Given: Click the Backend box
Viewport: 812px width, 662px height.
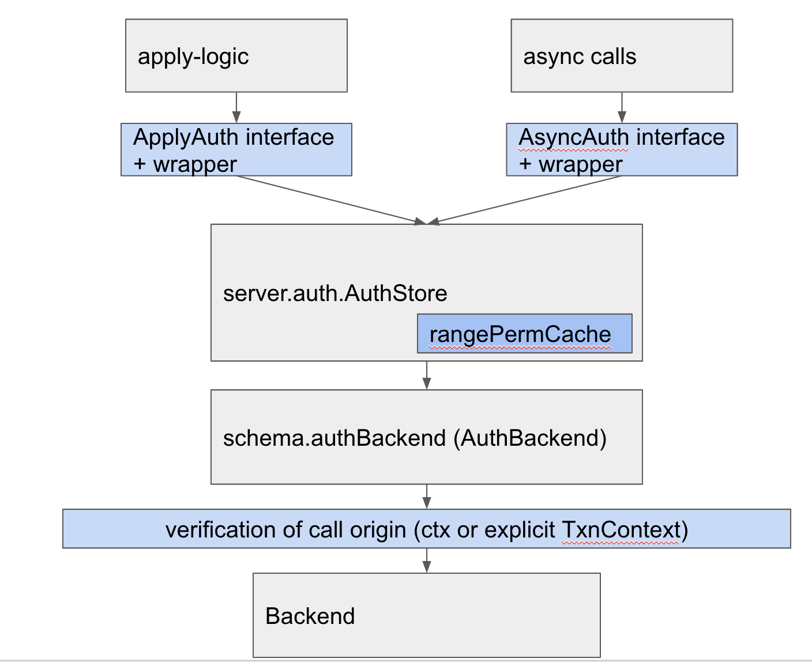Looking at the screenshot, I should (427, 615).
